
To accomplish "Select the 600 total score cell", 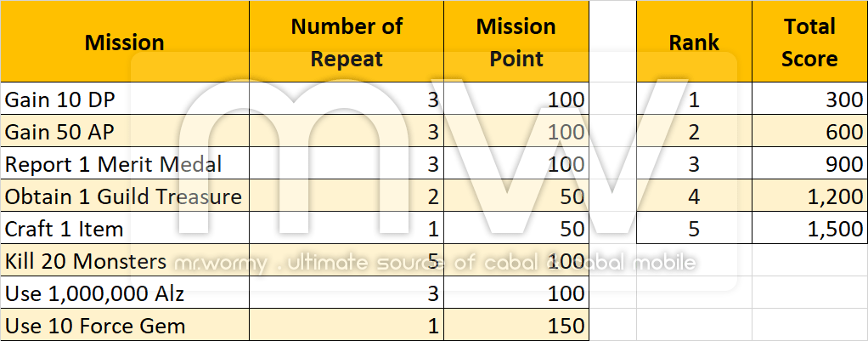I will pyautogui.click(x=809, y=132).
